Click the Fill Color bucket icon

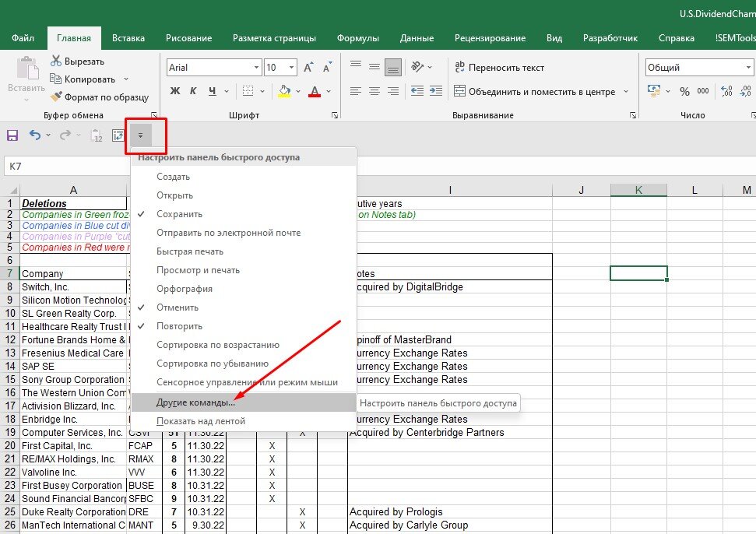284,91
